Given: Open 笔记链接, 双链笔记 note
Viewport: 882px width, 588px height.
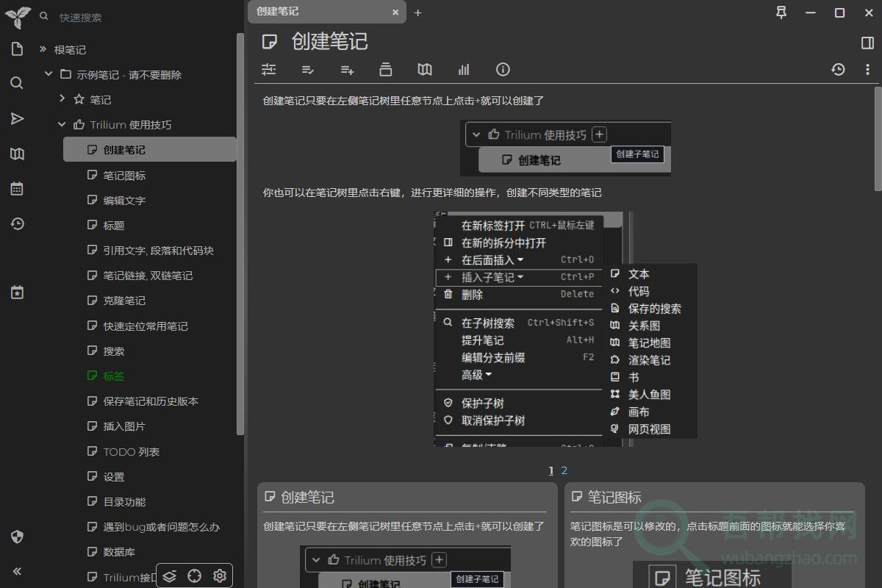Looking at the screenshot, I should [x=148, y=275].
